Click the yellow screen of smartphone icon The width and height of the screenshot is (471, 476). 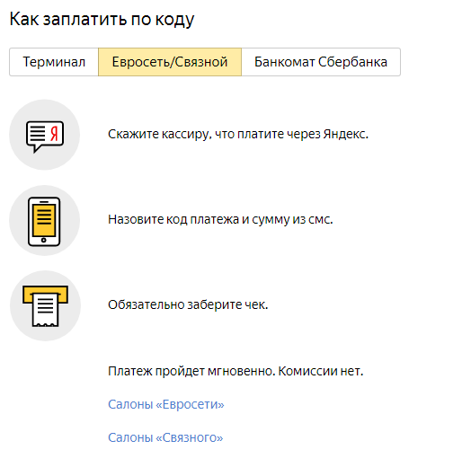point(44,220)
